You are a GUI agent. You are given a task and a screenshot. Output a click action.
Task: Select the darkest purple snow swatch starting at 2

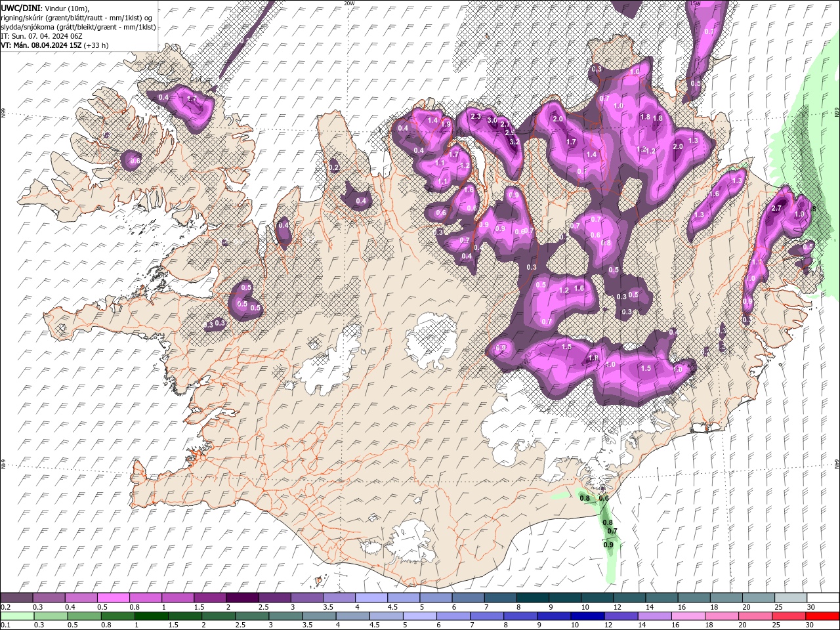click(242, 597)
